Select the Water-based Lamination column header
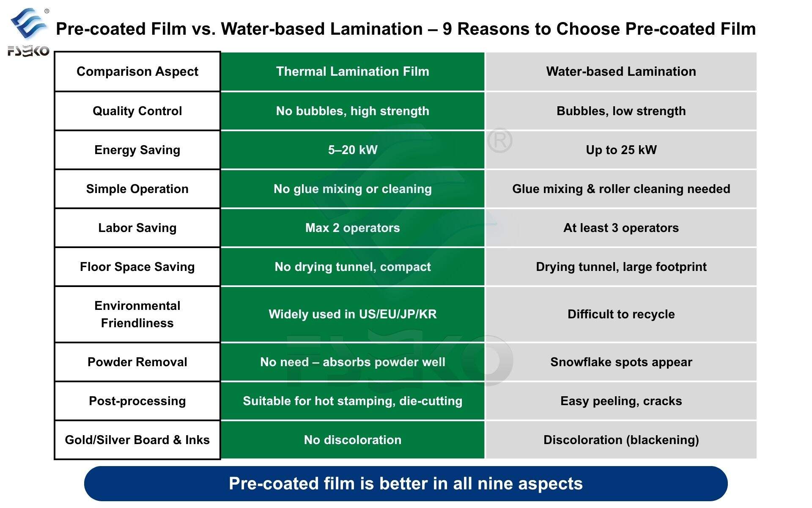The width and height of the screenshot is (812, 508). pyautogui.click(x=621, y=72)
